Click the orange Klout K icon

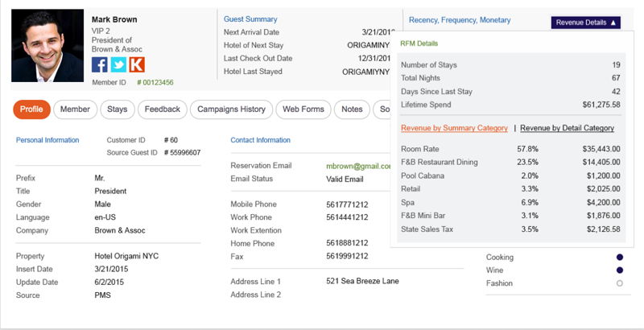click(x=137, y=65)
